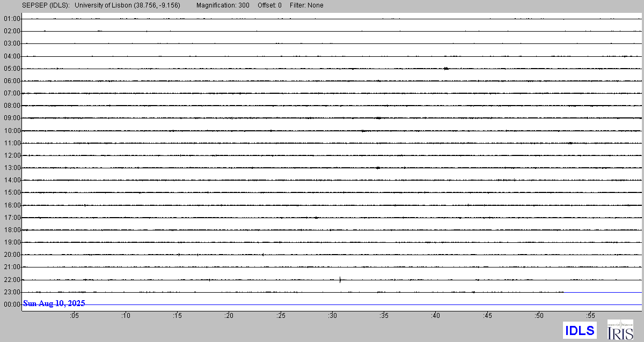Image resolution: width=644 pixels, height=342 pixels.
Task: Click the :25 minute axis label
Action: [281, 316]
